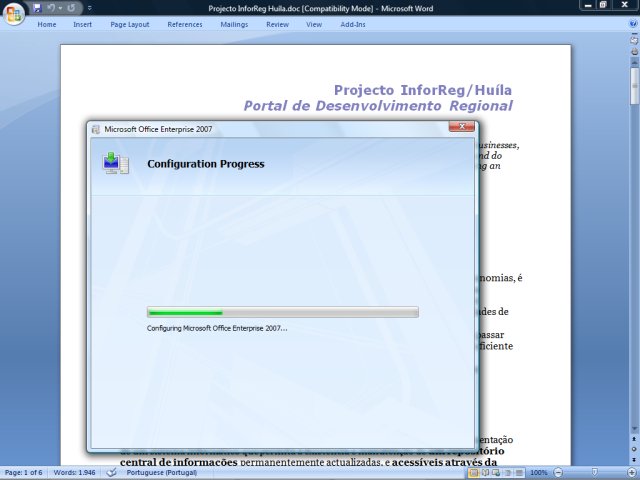
Task: Open the round Office button menu
Action: 14,14
